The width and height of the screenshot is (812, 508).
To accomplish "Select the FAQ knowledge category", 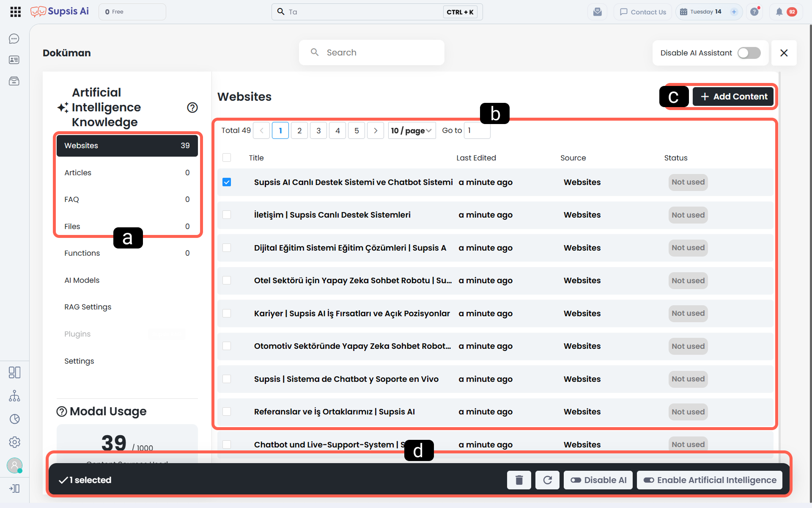I will [127, 199].
